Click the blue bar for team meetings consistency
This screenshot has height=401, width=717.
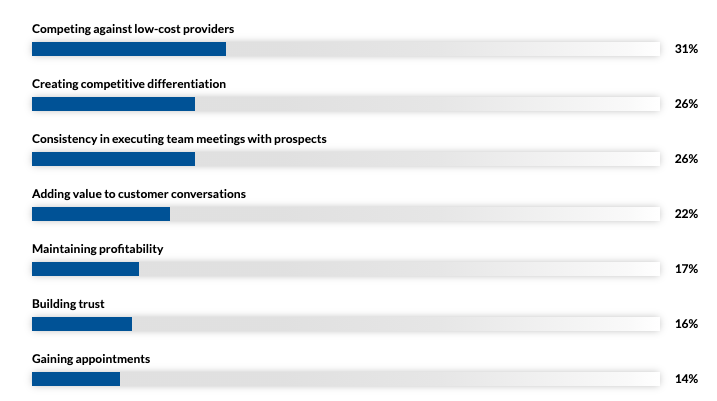coord(113,159)
